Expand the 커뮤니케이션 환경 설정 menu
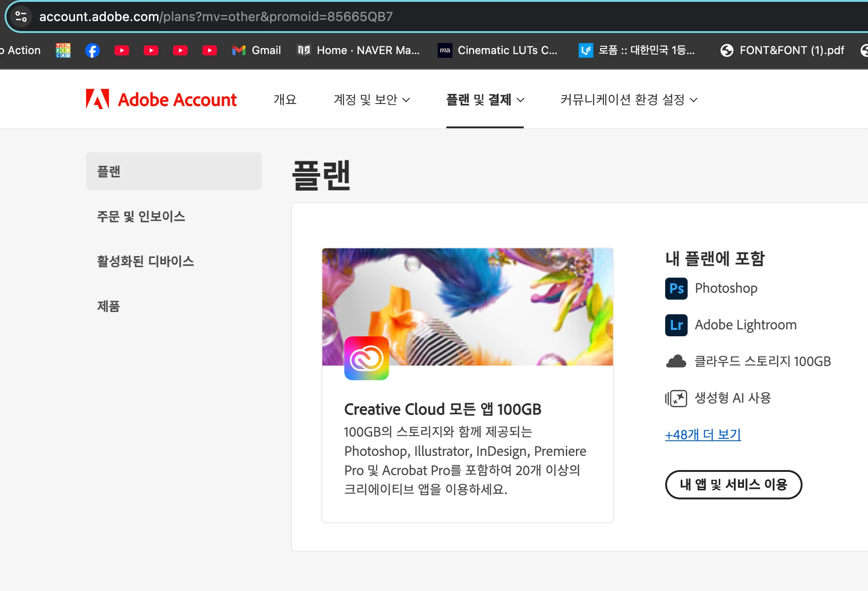This screenshot has height=591, width=868. point(629,99)
